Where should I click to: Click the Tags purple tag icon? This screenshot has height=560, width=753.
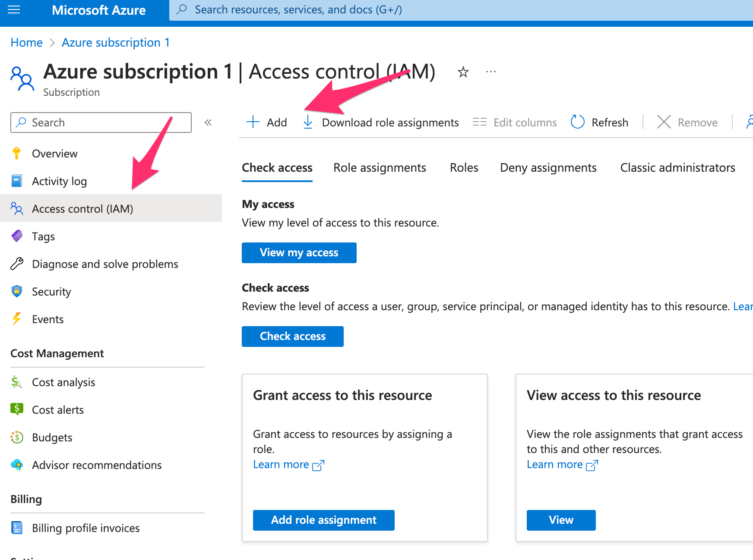17,236
